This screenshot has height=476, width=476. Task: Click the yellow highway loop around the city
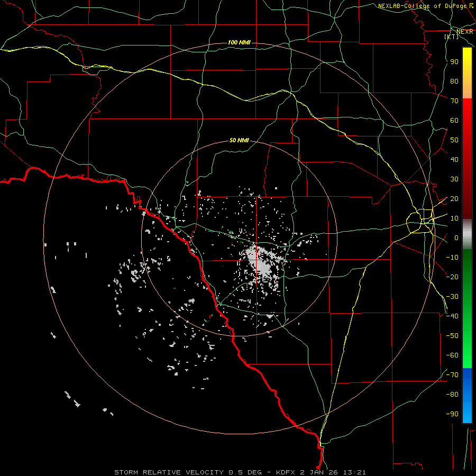(420, 221)
